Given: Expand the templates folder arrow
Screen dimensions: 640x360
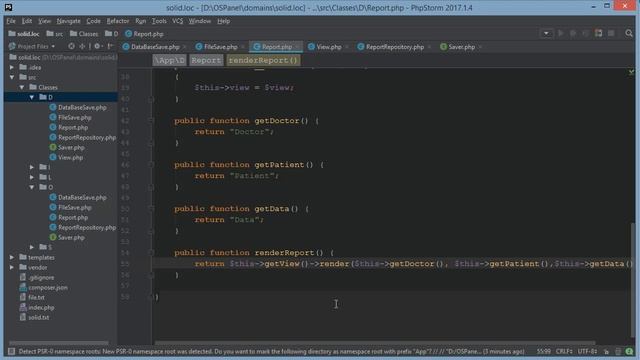Looking at the screenshot, I should 12,257.
